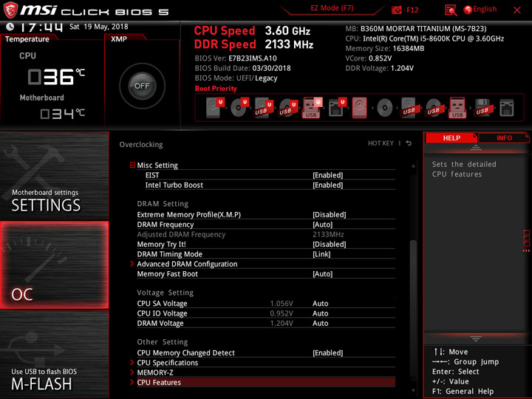Expand the MEMORY-Z submenu
The height and width of the screenshot is (399, 532).
click(155, 372)
